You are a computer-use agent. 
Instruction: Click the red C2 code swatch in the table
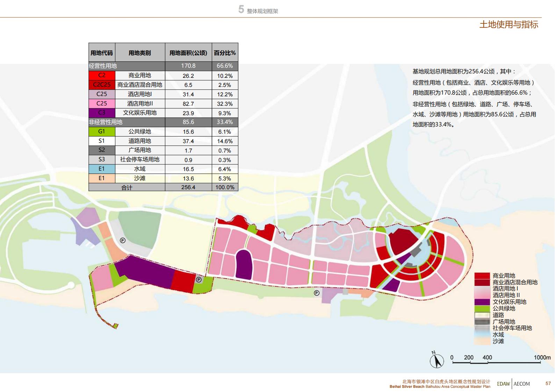102,75
